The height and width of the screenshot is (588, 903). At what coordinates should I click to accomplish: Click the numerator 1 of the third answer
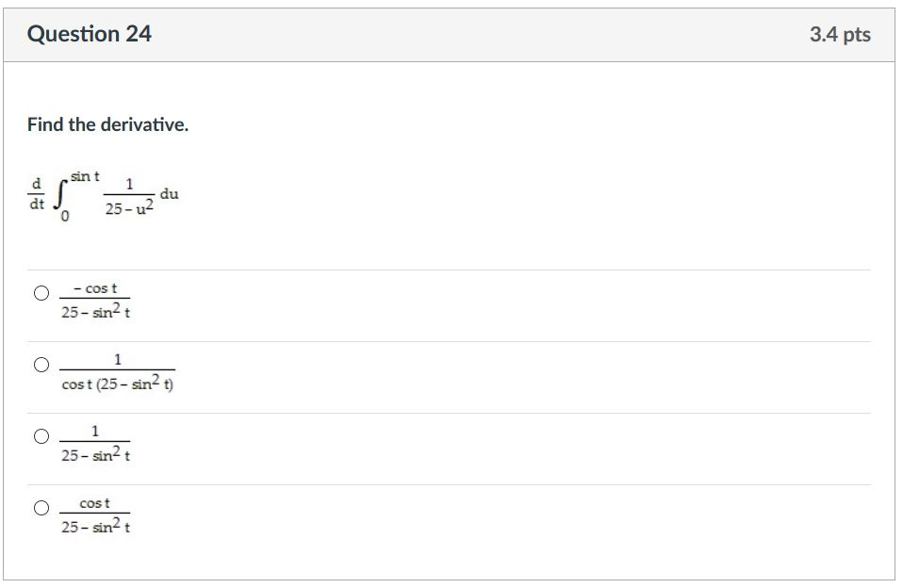click(x=95, y=431)
